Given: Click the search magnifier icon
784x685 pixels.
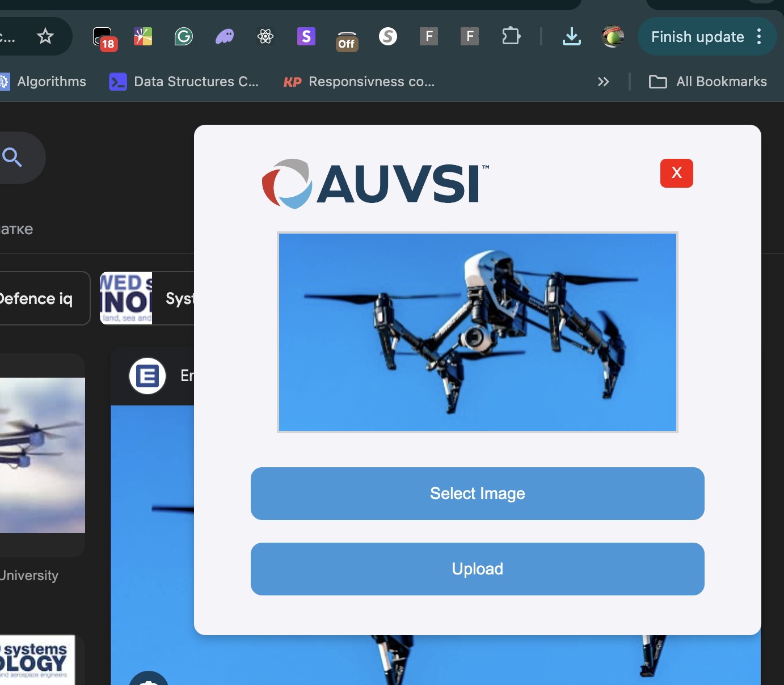Looking at the screenshot, I should tap(12, 157).
